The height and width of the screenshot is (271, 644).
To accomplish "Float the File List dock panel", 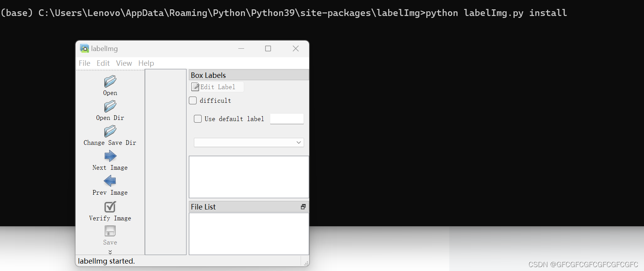I will point(303,207).
